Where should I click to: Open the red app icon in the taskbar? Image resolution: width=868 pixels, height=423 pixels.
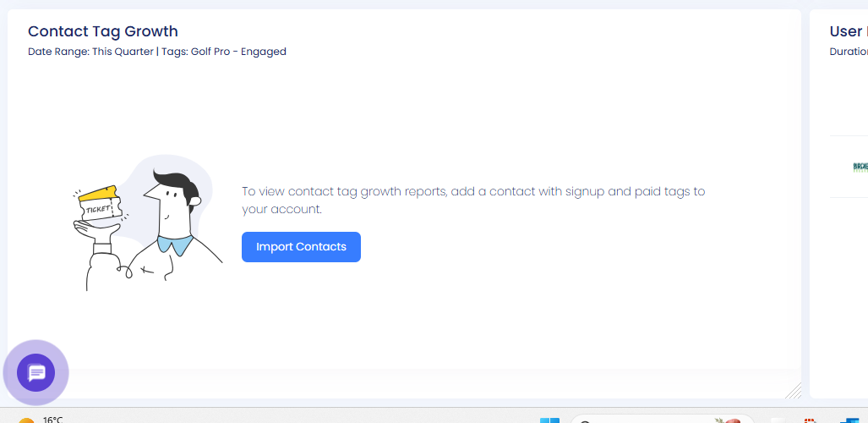pyautogui.click(x=810, y=420)
